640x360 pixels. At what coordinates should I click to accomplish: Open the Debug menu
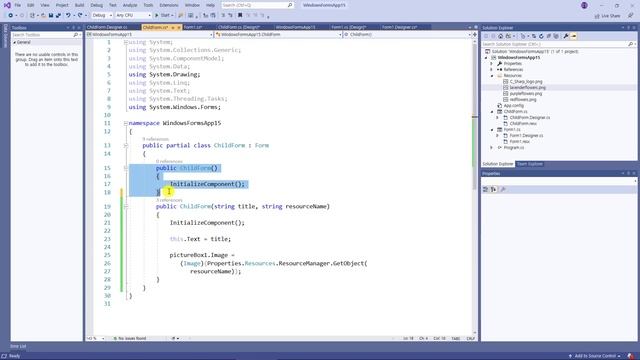96,5
